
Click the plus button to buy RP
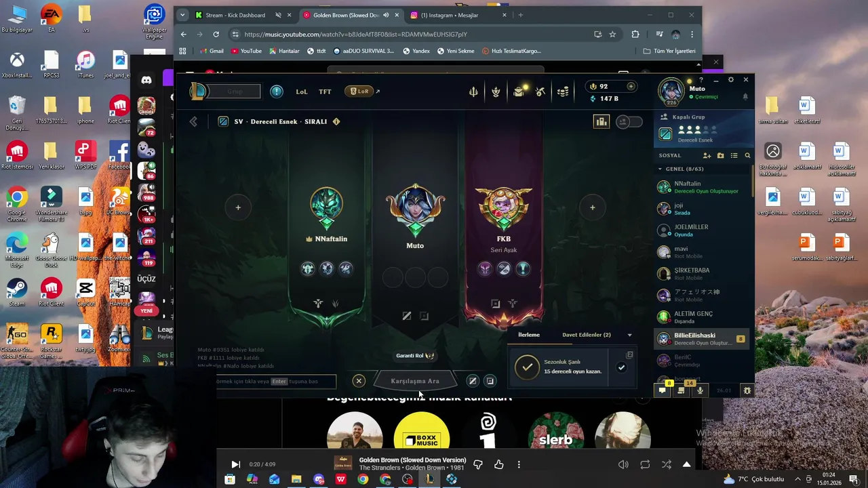coord(631,86)
